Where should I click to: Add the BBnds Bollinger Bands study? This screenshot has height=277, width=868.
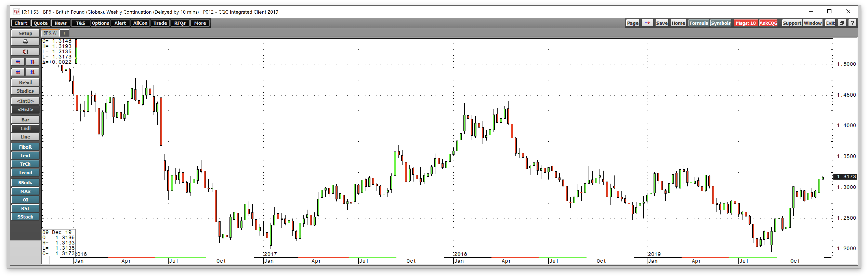pyautogui.click(x=25, y=183)
